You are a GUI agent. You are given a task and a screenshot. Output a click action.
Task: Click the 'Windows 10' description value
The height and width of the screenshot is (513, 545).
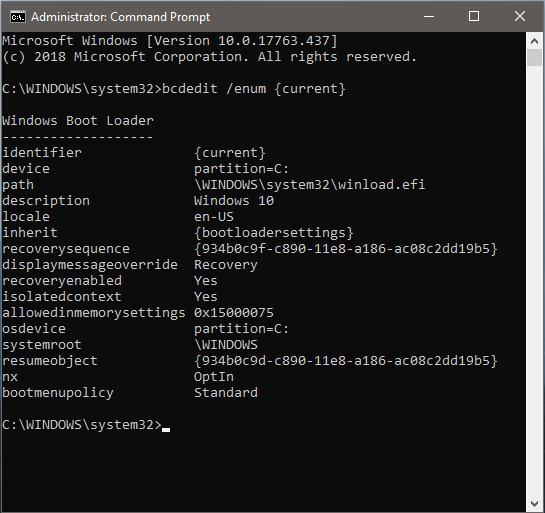[x=234, y=201]
